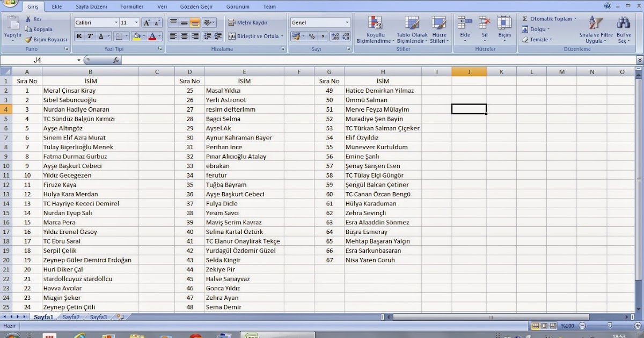Viewport: 644px width, 338px height.
Task: Click Sırala ve Filtre Uygula icon
Action: point(596,23)
